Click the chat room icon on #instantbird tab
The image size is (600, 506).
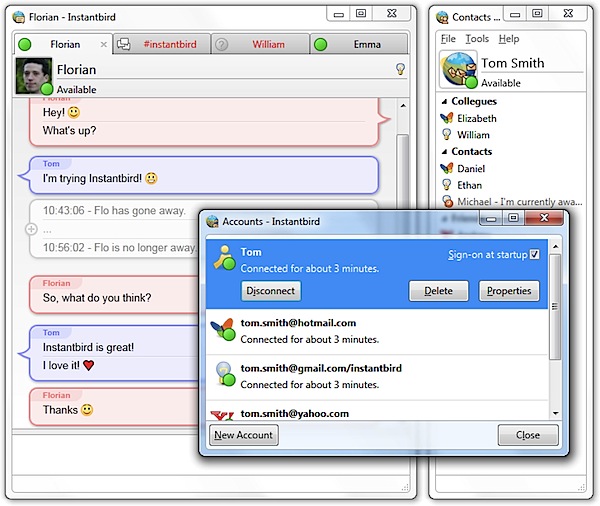click(124, 44)
